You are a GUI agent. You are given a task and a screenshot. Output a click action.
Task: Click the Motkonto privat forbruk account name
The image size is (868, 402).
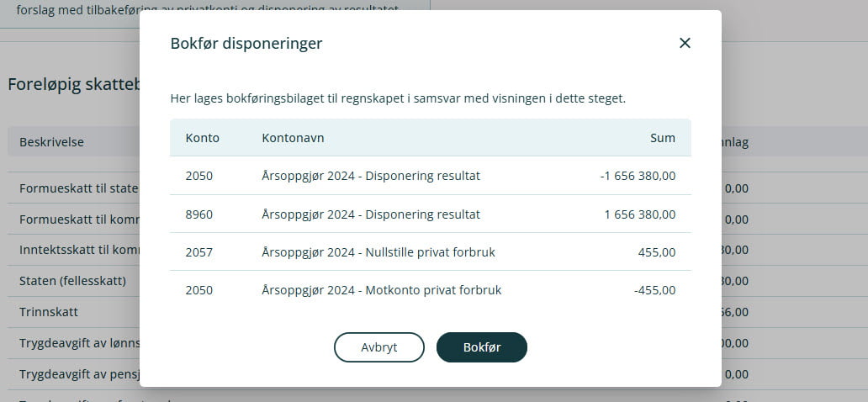click(x=381, y=290)
